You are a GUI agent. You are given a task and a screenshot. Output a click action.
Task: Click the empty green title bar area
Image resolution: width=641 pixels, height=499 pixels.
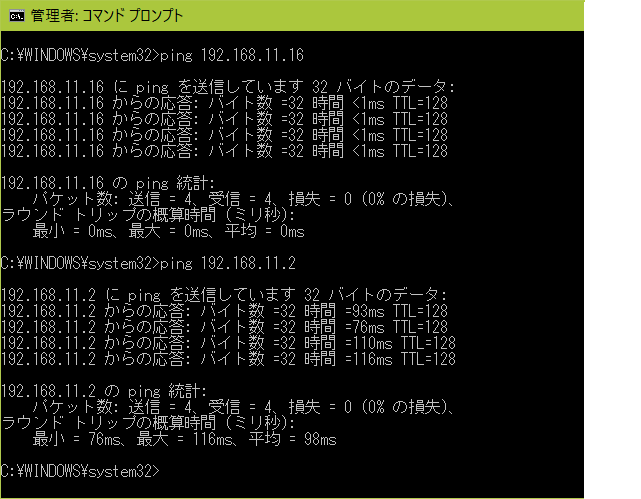(x=382, y=16)
